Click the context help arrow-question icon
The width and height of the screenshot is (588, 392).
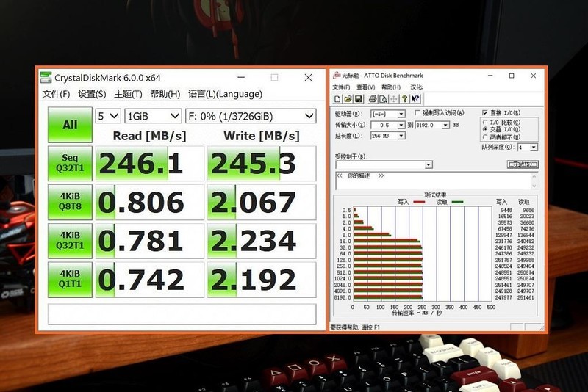pyautogui.click(x=415, y=99)
